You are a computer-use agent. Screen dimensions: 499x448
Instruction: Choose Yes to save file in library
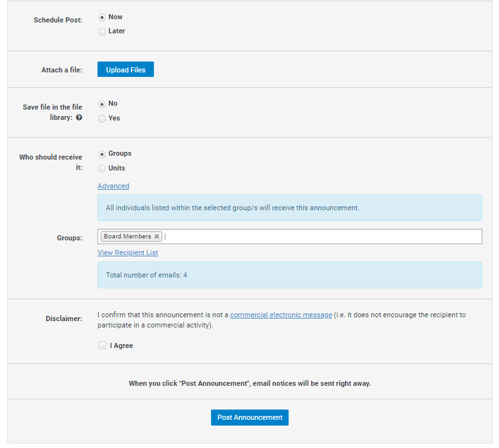tap(102, 119)
